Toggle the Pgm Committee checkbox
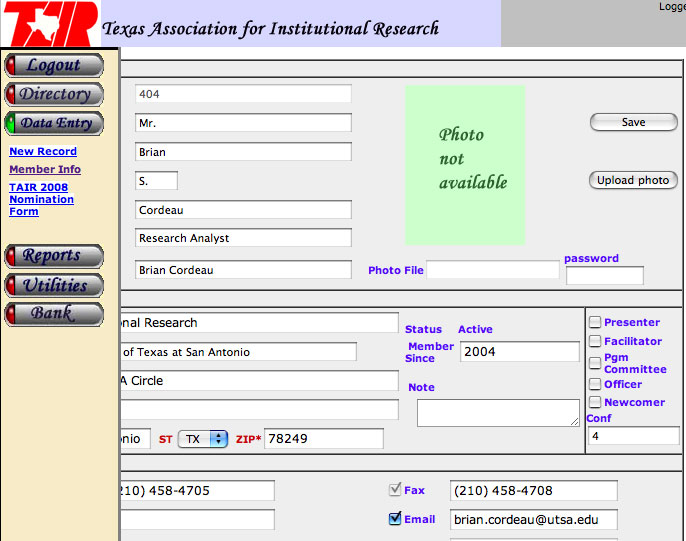Viewport: 686px width, 541px height. click(x=595, y=363)
